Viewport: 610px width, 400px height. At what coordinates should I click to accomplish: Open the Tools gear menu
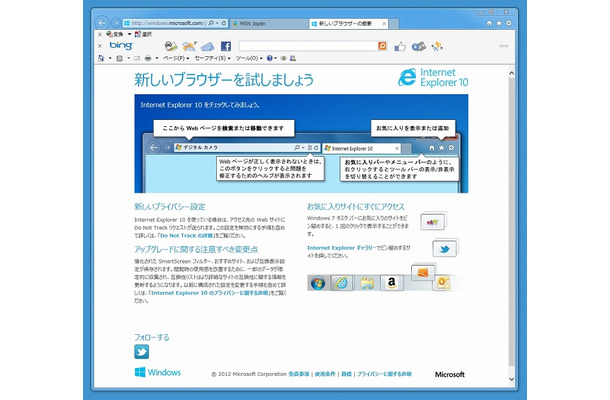tap(509, 23)
